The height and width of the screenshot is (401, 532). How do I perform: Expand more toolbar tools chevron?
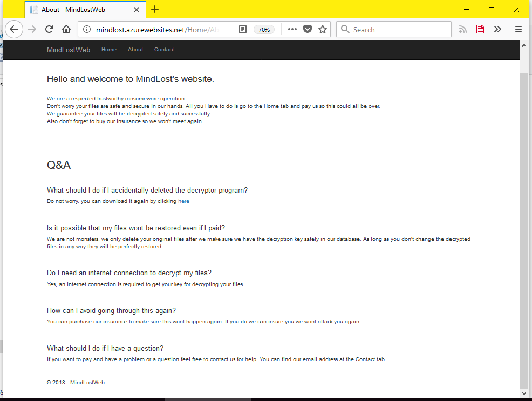coord(497,30)
